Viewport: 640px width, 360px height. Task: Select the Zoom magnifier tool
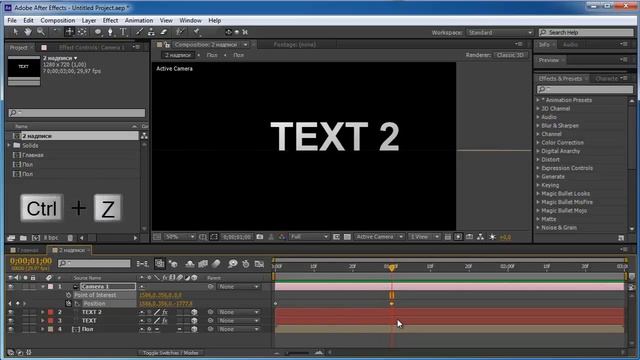(41, 32)
